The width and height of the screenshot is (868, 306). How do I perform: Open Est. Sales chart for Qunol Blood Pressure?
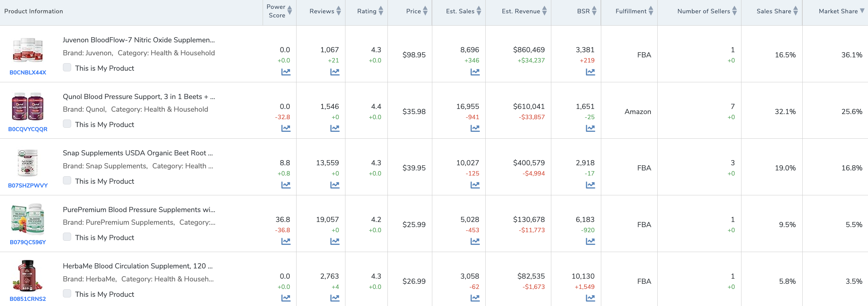(x=475, y=128)
